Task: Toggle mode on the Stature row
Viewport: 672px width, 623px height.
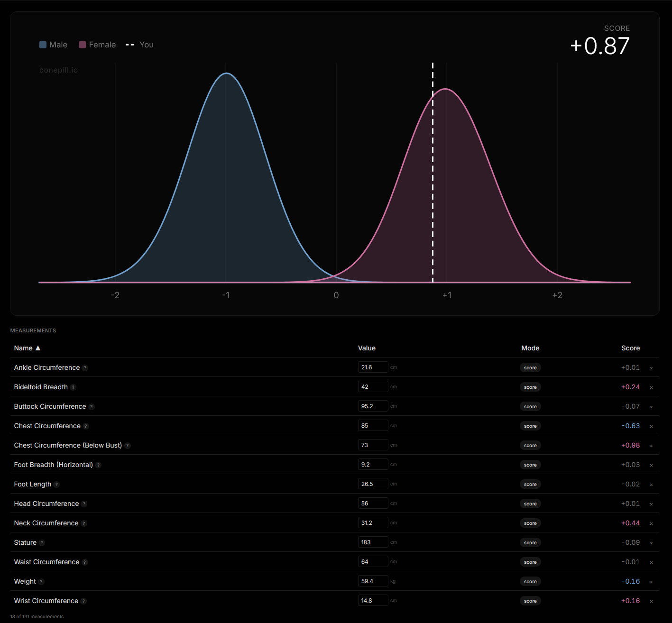Action: click(x=530, y=543)
